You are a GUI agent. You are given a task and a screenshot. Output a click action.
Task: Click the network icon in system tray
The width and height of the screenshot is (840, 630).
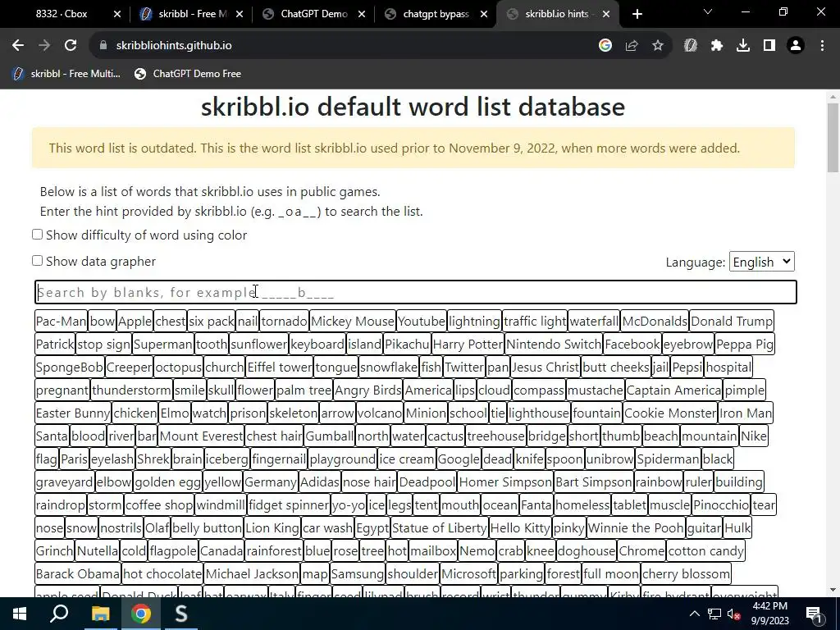(x=714, y=614)
